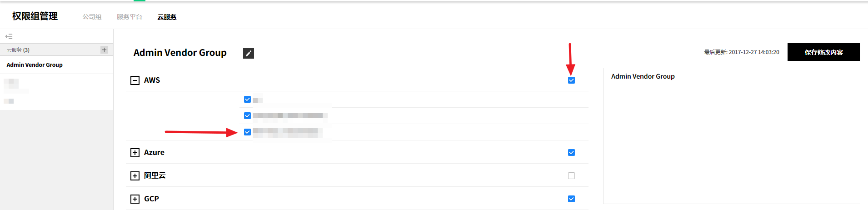Screen dimensions: 868x210
Task: Expand the GCP section
Action: [135, 199]
